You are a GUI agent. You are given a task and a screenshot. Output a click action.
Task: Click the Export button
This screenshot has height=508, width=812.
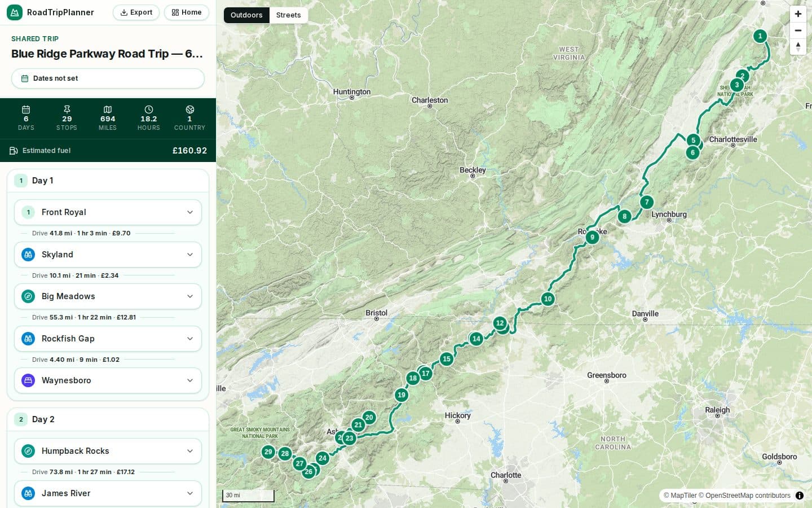136,12
